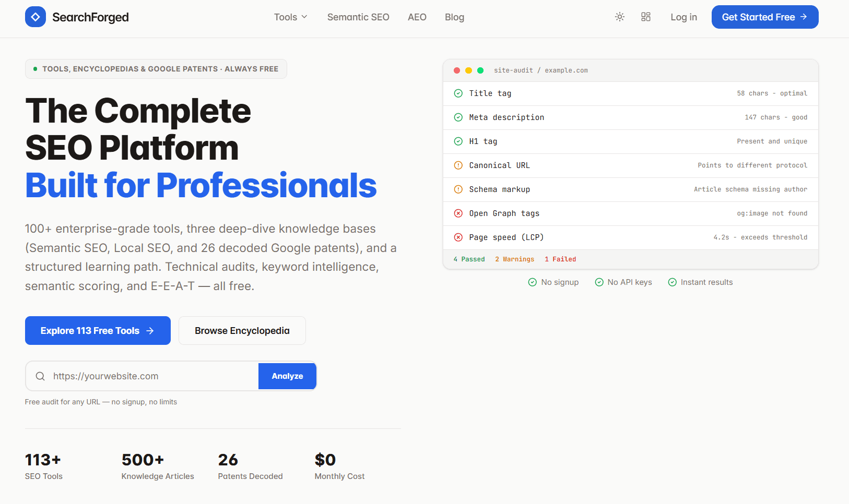The image size is (849, 504).
Task: Click the green check icon beside Title tag
Action: point(458,93)
